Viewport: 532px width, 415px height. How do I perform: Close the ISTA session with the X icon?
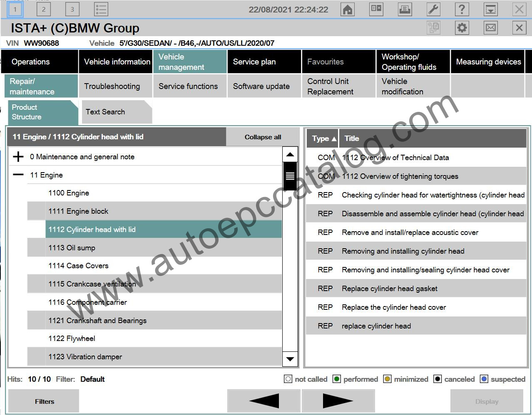pyautogui.click(x=519, y=28)
